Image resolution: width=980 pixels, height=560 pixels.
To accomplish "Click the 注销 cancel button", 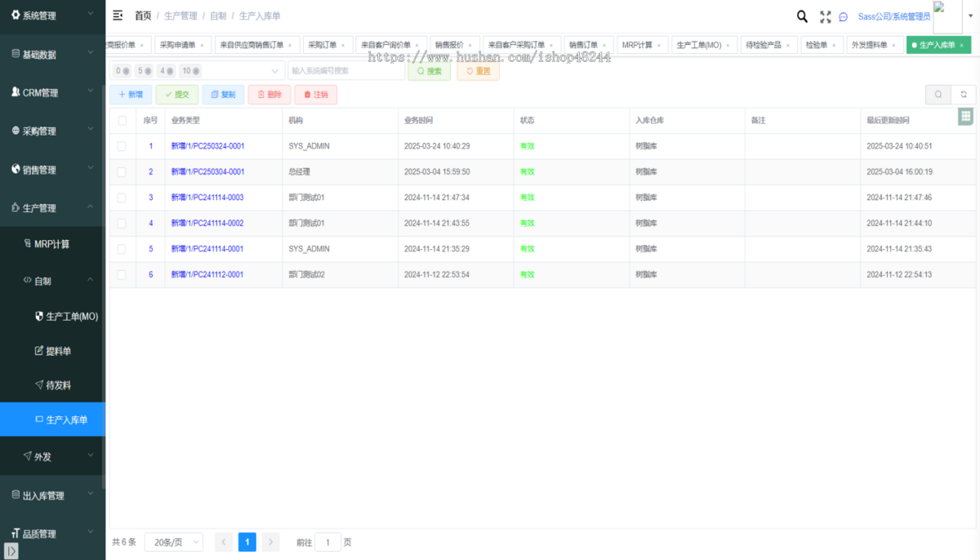I will [316, 95].
